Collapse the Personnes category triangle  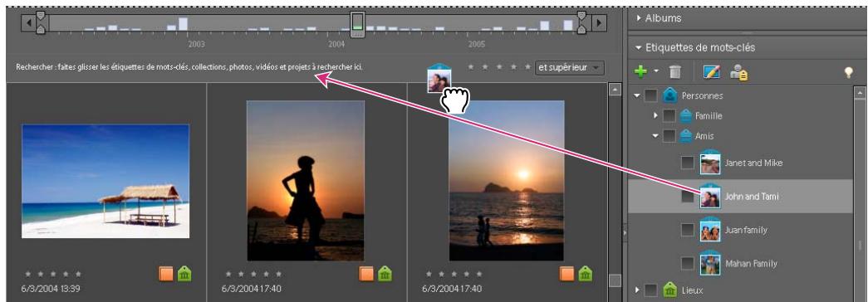click(x=637, y=95)
